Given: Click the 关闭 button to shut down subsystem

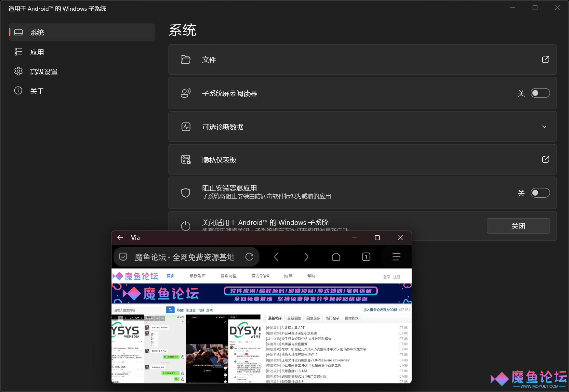Looking at the screenshot, I should click(x=518, y=226).
